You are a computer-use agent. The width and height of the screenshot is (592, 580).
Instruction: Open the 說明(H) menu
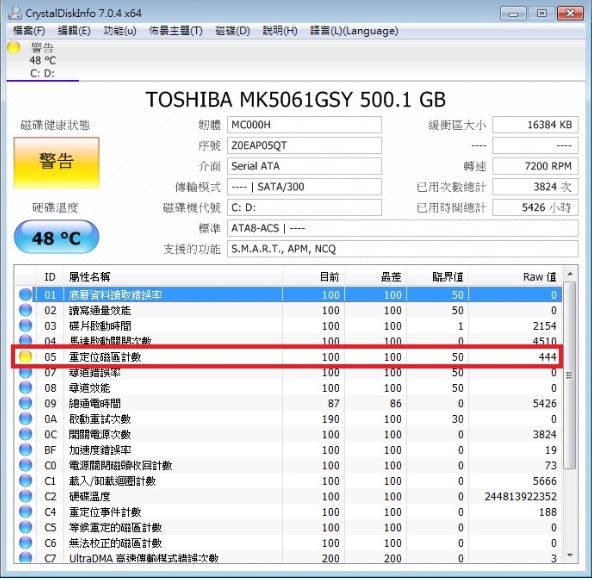click(280, 31)
